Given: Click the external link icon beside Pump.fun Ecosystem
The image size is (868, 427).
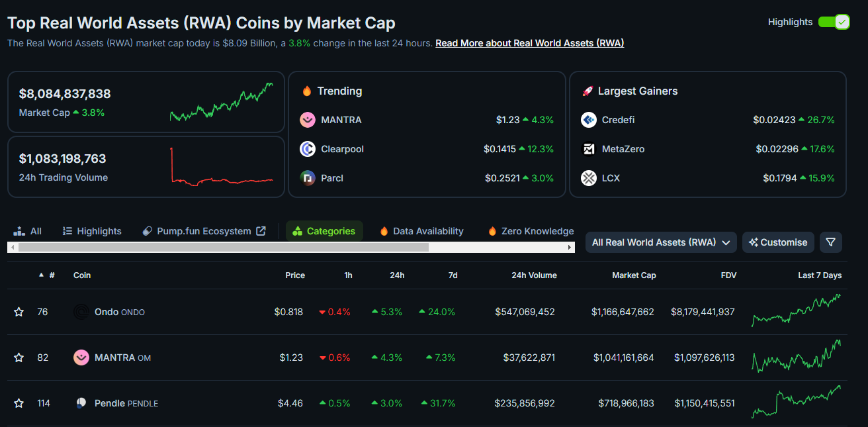Looking at the screenshot, I should [x=261, y=231].
